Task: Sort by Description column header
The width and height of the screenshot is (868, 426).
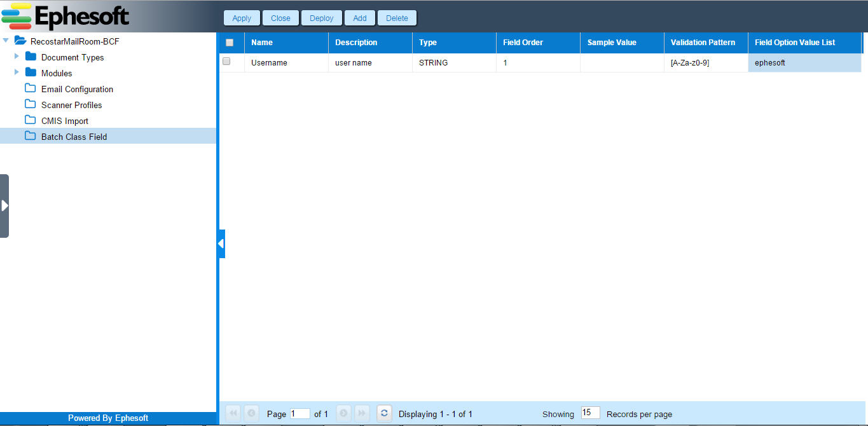Action: coord(370,43)
